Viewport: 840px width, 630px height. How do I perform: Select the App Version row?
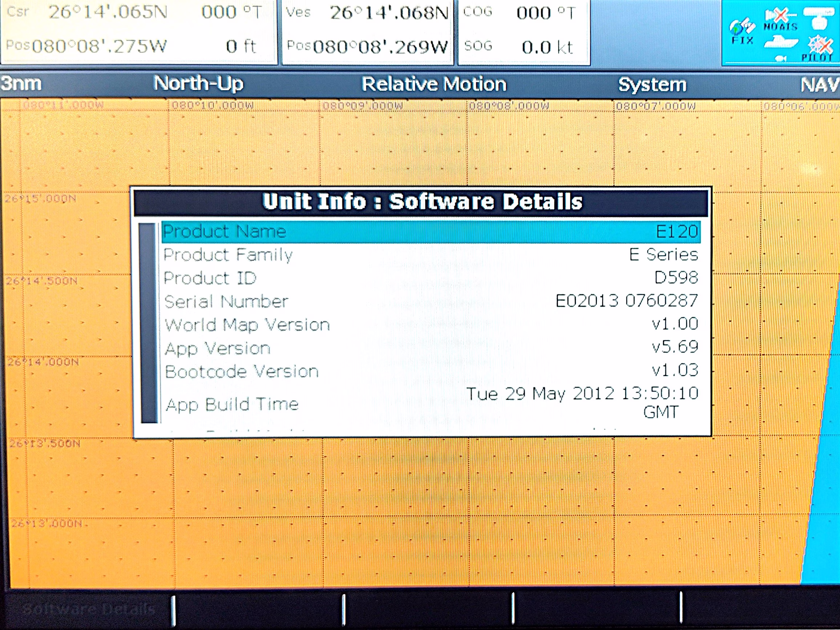click(x=431, y=348)
